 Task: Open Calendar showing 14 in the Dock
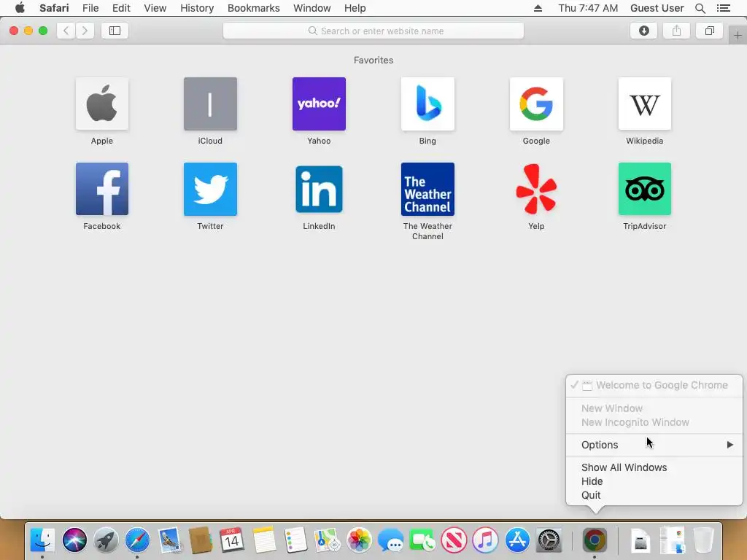[x=232, y=540]
